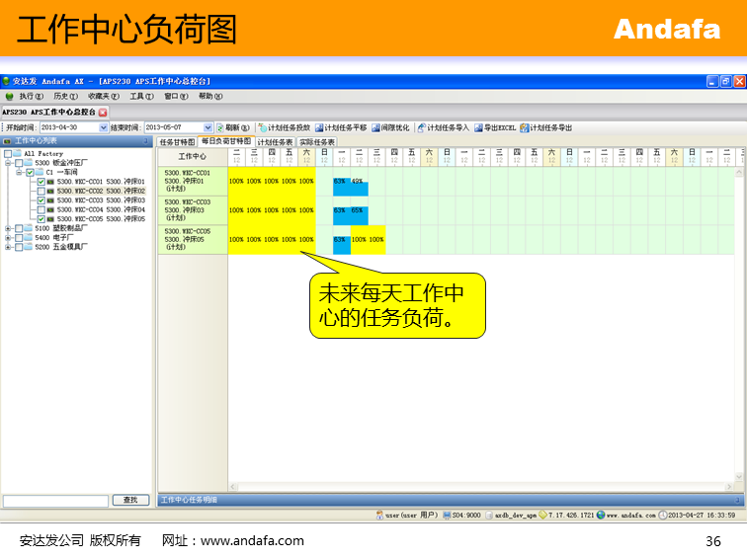Switch to the 任务甘特图 tab
The height and width of the screenshot is (560, 747).
(x=178, y=142)
